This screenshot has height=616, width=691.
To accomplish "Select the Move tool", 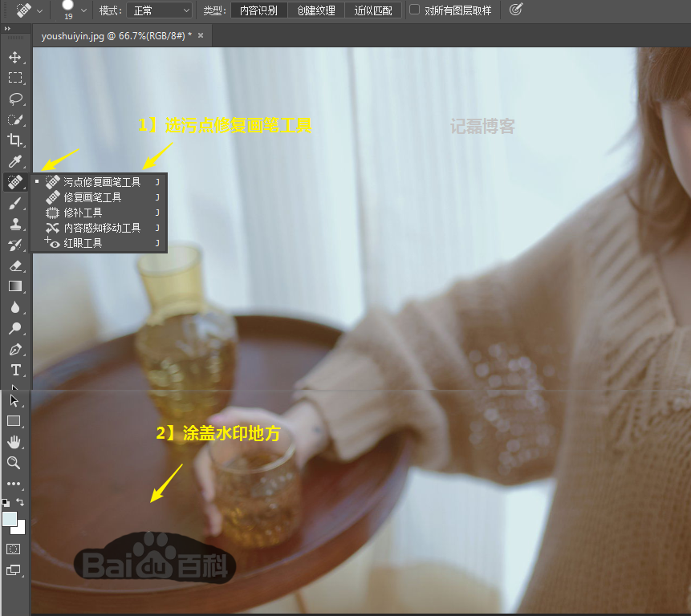I will [14, 57].
